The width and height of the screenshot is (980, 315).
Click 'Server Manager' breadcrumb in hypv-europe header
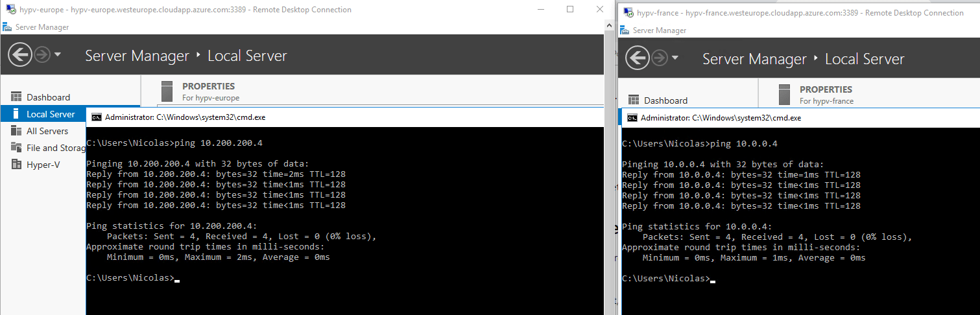coord(137,56)
